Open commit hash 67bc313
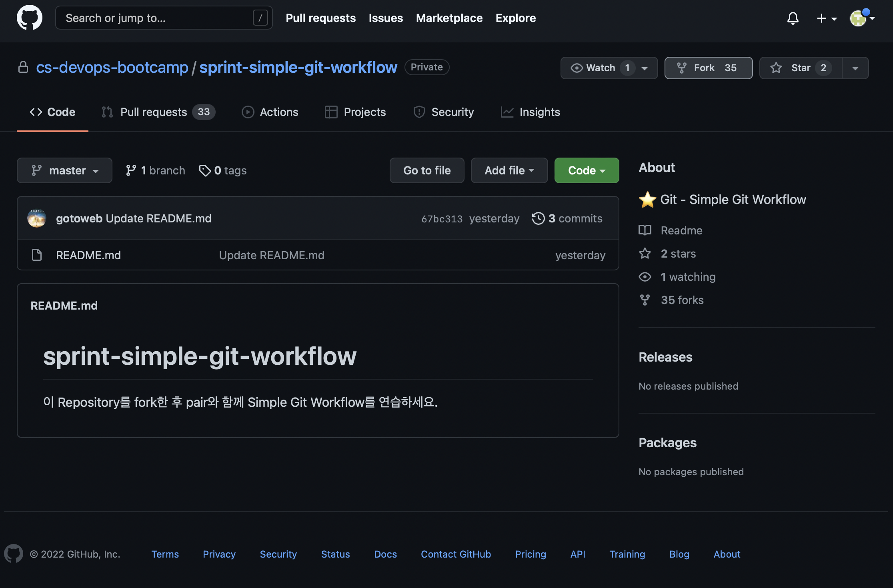Screen dimensions: 893x588 click(x=442, y=219)
